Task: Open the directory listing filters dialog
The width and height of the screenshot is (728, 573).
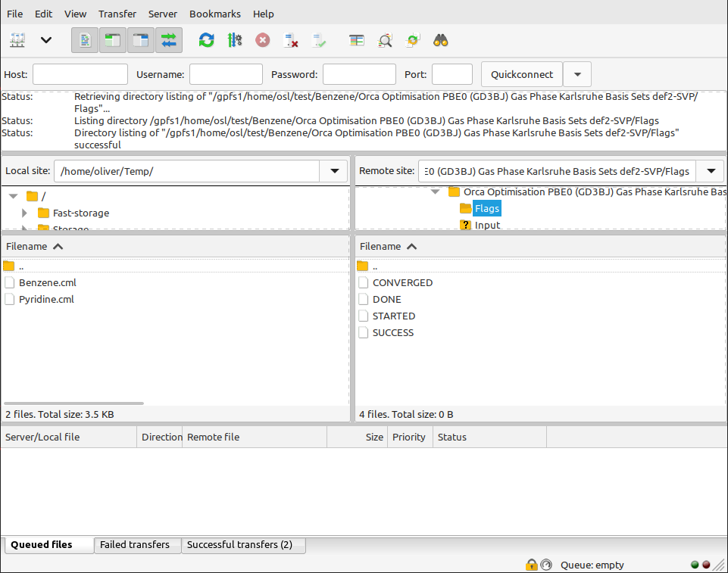Action: [x=357, y=40]
